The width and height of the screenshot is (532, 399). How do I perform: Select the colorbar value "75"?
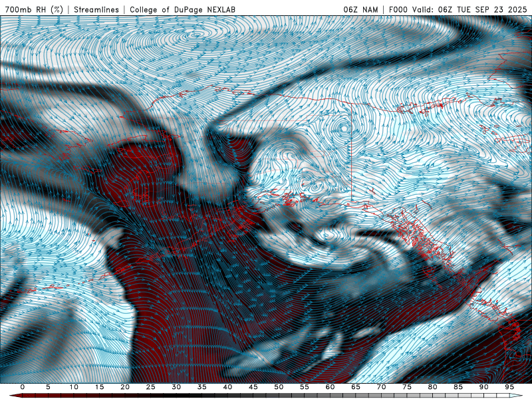tap(407, 387)
